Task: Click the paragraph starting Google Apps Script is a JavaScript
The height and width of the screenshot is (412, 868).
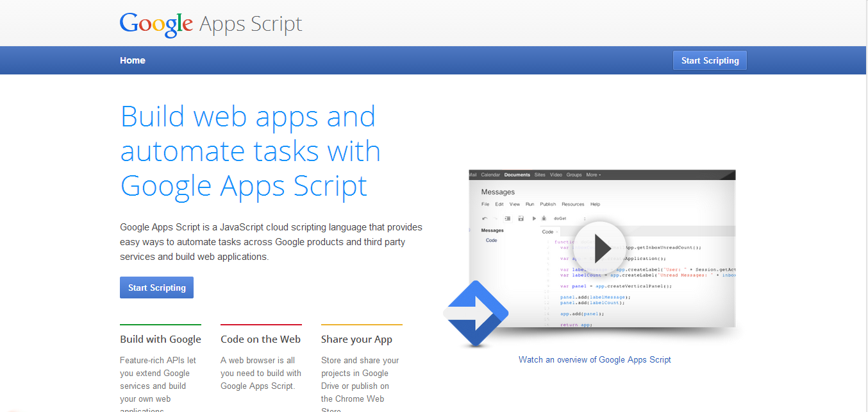Action: coord(271,242)
